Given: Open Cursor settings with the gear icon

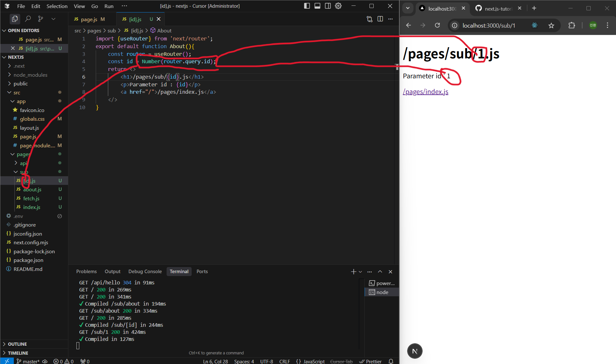Looking at the screenshot, I should tap(338, 6).
